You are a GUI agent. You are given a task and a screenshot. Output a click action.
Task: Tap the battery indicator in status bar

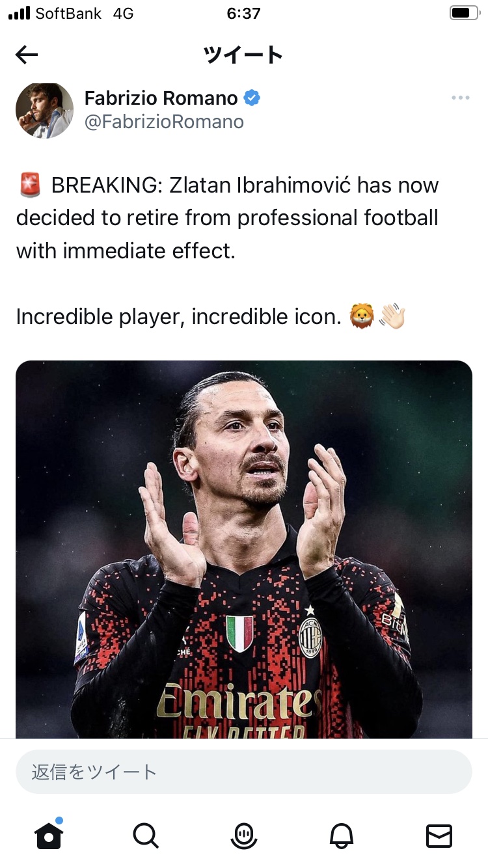pos(463,13)
